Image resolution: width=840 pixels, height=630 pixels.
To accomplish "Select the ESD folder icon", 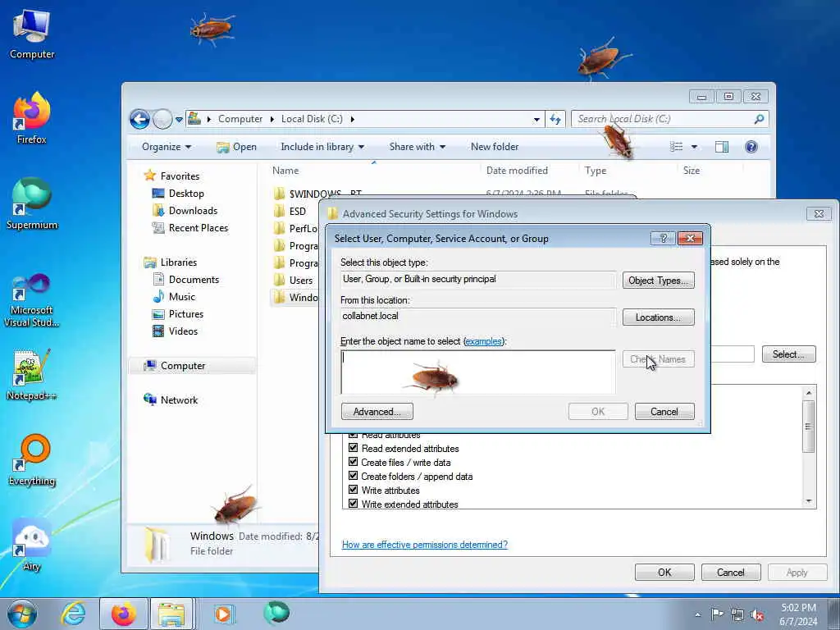I will pos(279,211).
